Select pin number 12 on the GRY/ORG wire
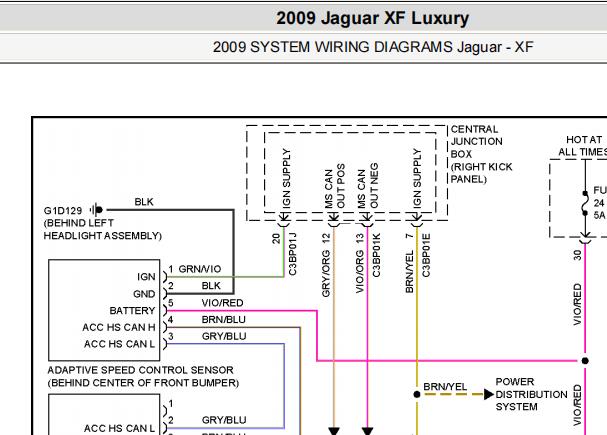The image size is (607, 435). tap(326, 239)
